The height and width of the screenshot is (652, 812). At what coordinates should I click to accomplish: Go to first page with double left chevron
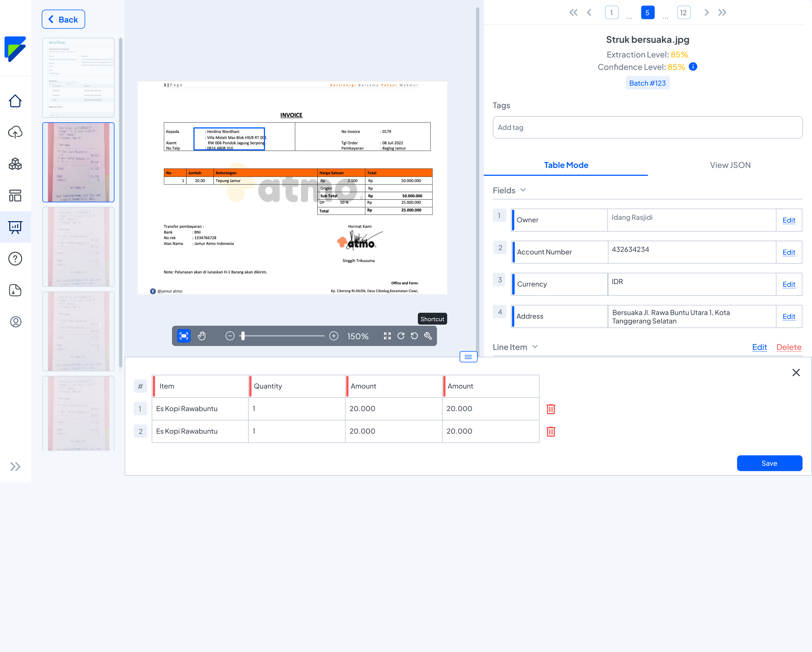tap(573, 12)
